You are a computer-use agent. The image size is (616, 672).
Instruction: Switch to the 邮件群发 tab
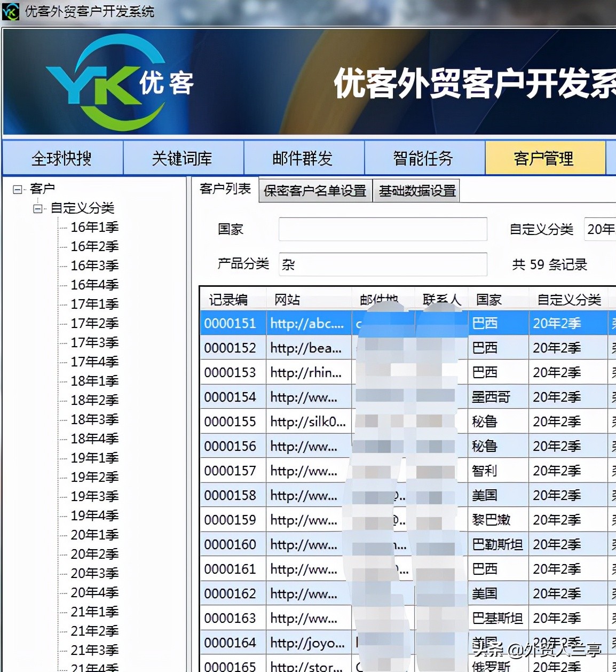(x=304, y=158)
